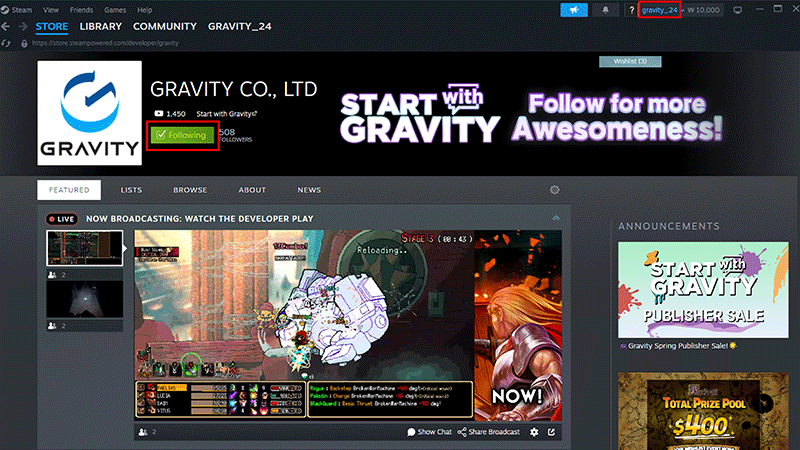The width and height of the screenshot is (800, 450).
Task: Select the FEATURED tab
Action: [69, 190]
